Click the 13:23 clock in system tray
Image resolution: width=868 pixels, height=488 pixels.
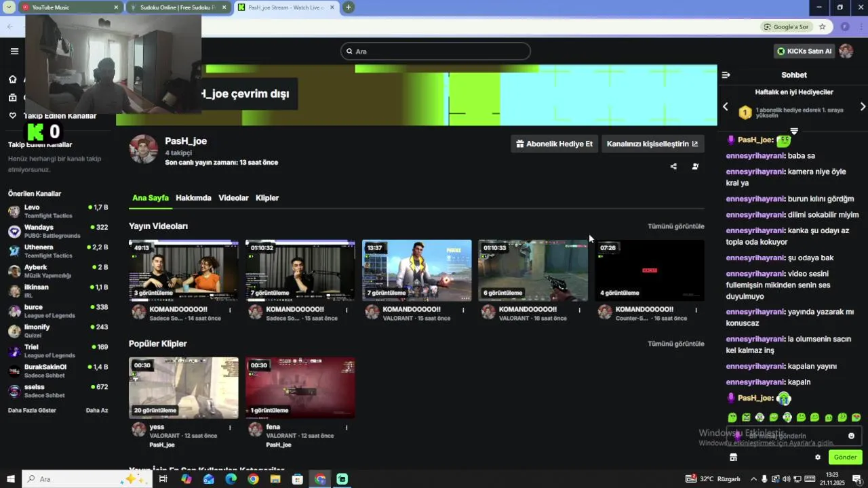click(x=832, y=479)
